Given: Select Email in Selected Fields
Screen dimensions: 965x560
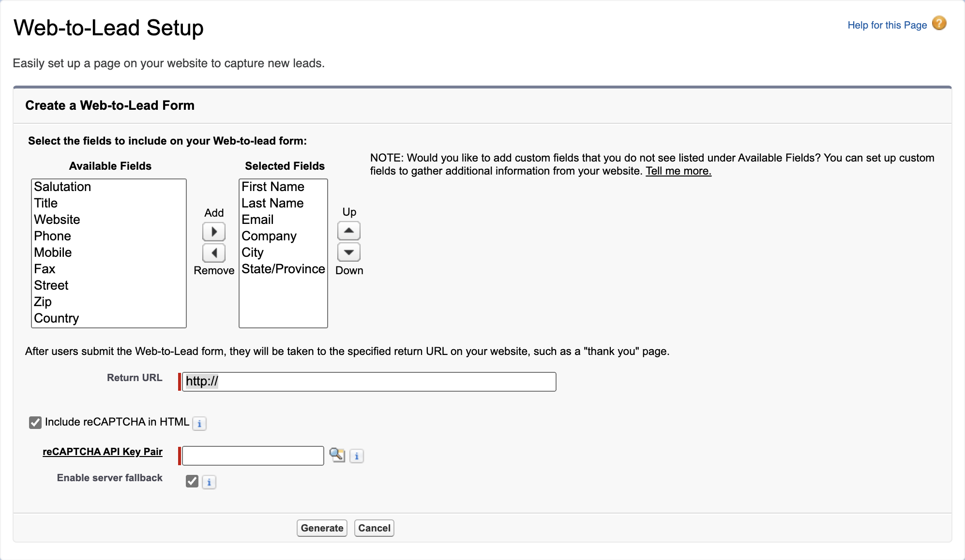Looking at the screenshot, I should [x=283, y=220].
